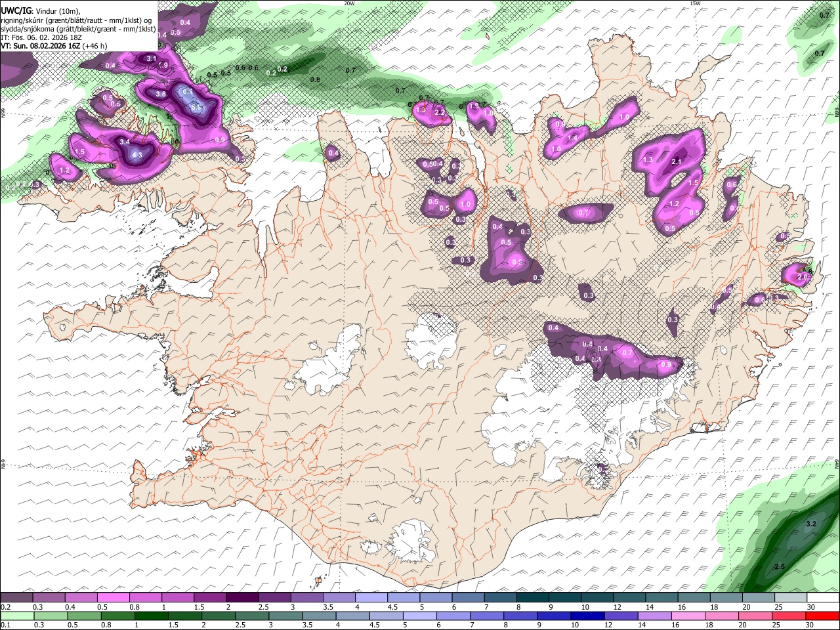840x630 pixels.
Task: Click the 3.8 snowfall value label
Action: pyautogui.click(x=161, y=94)
